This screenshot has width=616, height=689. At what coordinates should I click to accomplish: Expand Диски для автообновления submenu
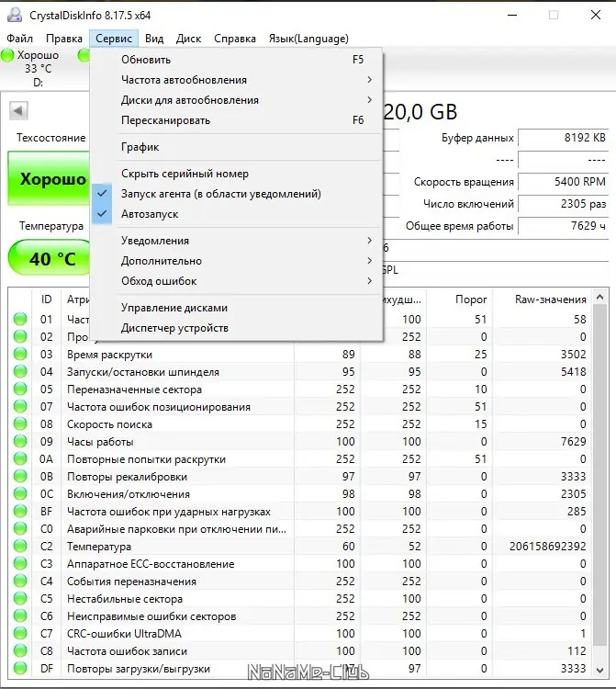point(236,100)
